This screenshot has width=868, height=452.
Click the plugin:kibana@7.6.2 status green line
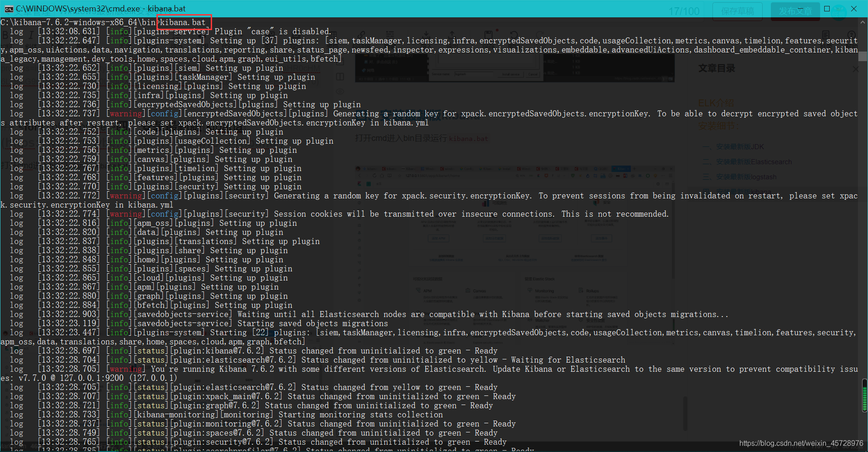254,351
